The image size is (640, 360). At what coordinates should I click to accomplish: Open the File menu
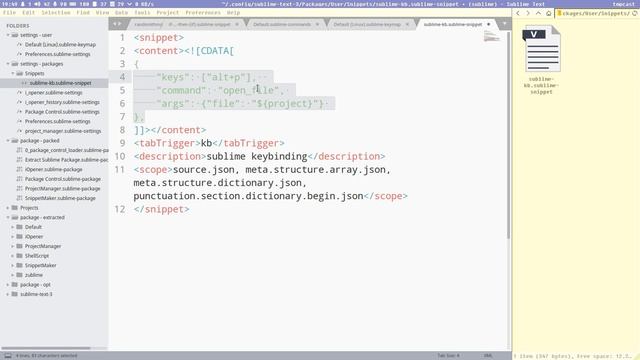(x=9, y=13)
